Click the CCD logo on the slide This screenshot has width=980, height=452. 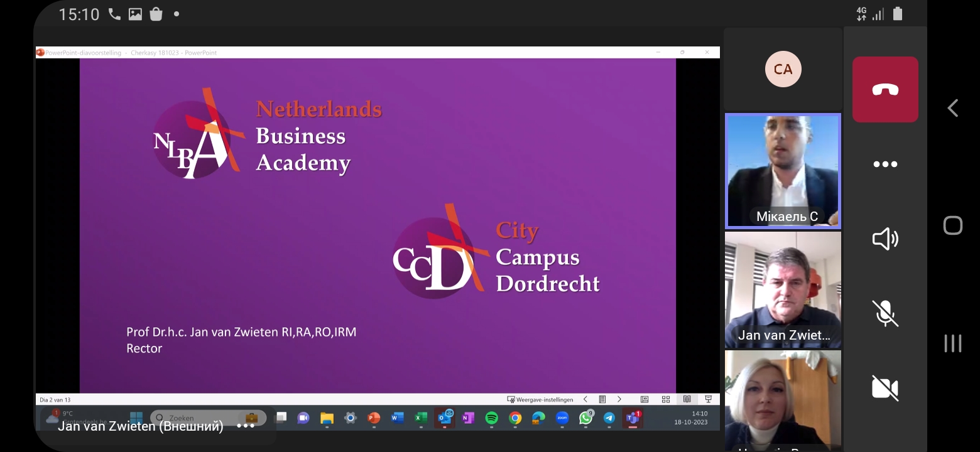point(440,251)
